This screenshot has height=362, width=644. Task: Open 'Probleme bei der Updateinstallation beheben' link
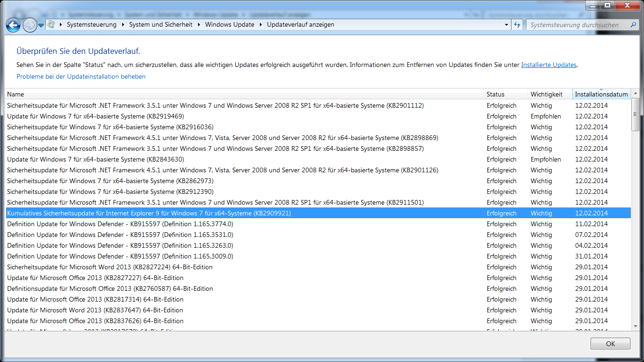click(81, 76)
